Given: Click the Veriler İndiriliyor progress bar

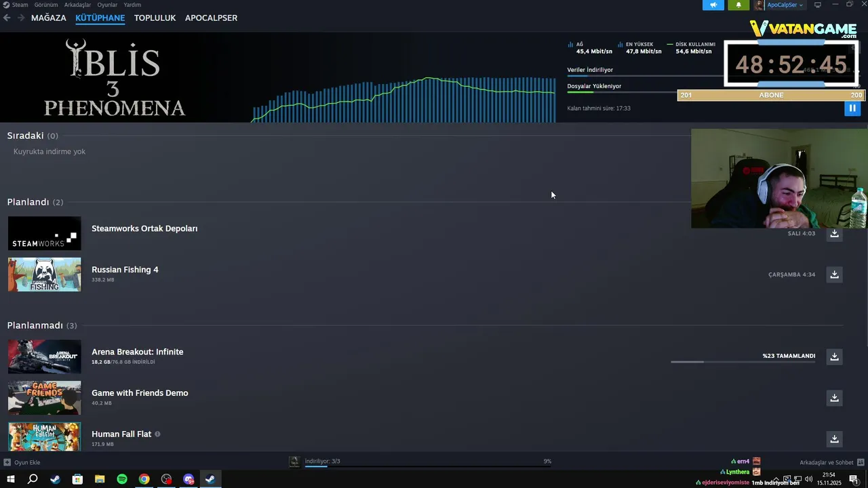Looking at the screenshot, I should [x=645, y=76].
